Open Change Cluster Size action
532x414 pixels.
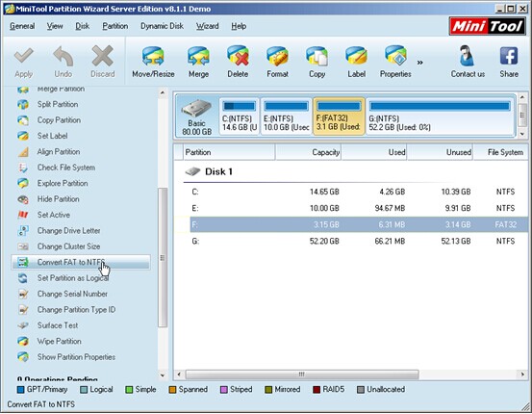pyautogui.click(x=68, y=246)
